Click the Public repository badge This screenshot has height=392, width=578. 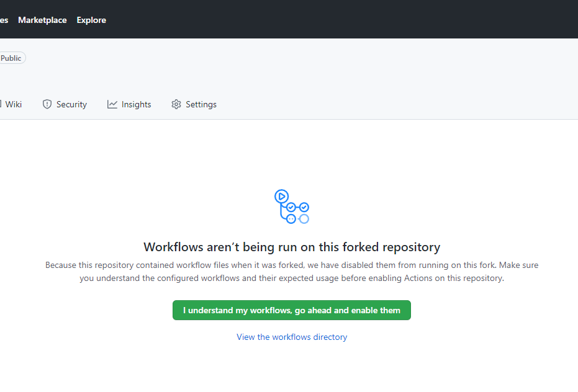tap(10, 57)
